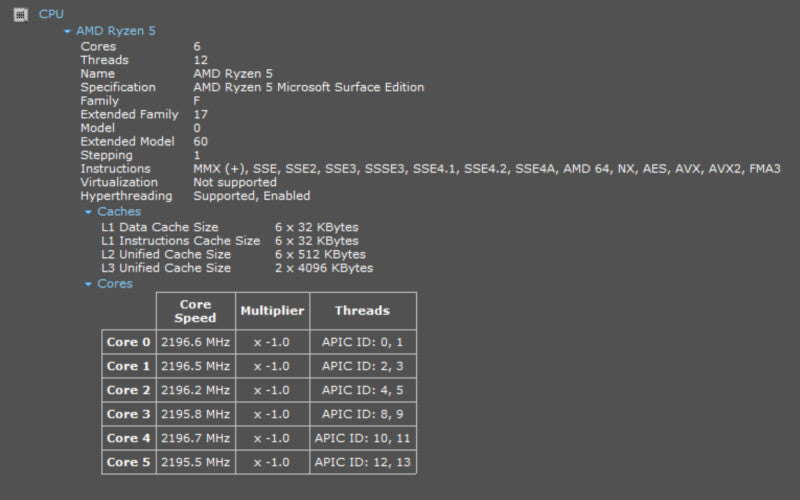Click the Core 5 multiplier x -1.0 cell
Screen dimensions: 800x500
(x=272, y=462)
